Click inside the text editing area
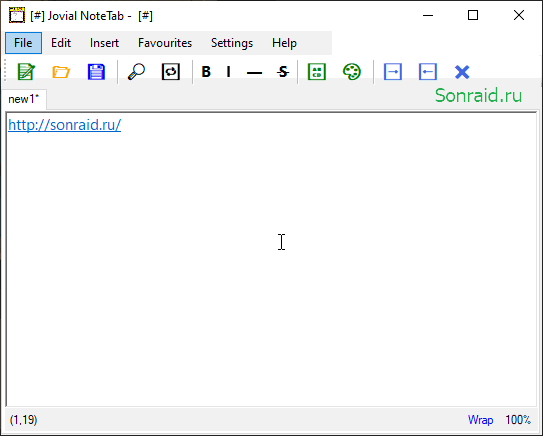 click(x=272, y=259)
